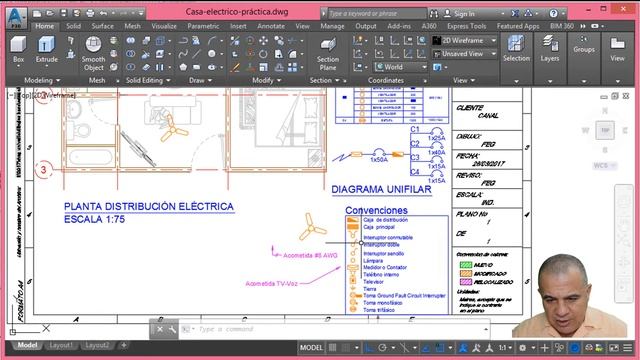The image size is (640, 360).
Task: Add a new layout with plus button
Action: [x=123, y=345]
